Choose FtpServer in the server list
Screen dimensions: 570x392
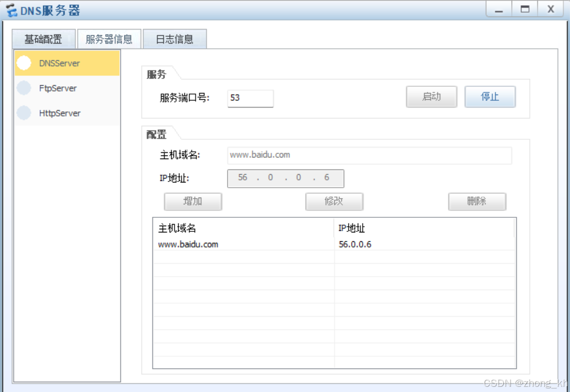(67, 88)
